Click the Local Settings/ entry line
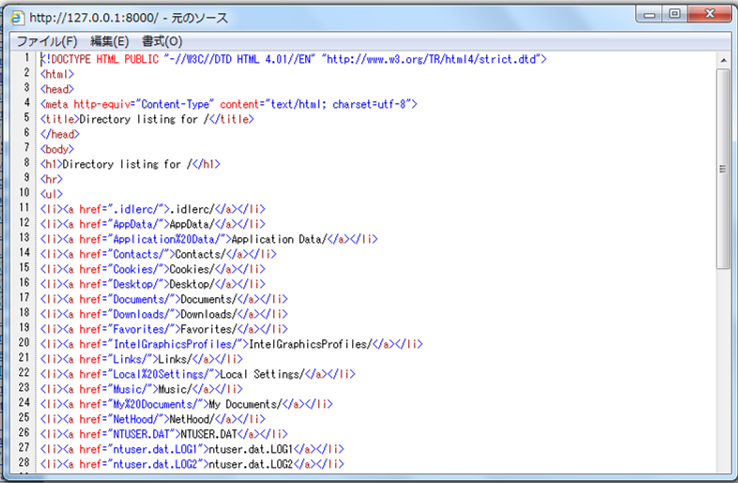 point(198,375)
